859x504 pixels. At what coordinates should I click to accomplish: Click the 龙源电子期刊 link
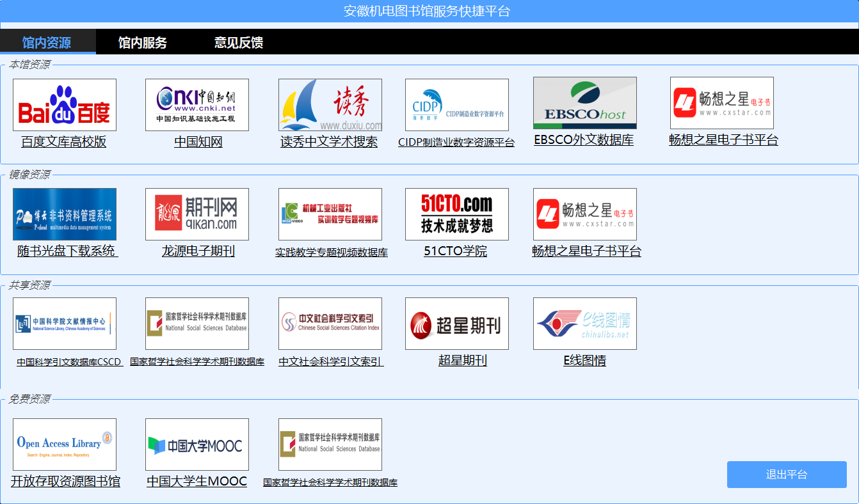198,251
